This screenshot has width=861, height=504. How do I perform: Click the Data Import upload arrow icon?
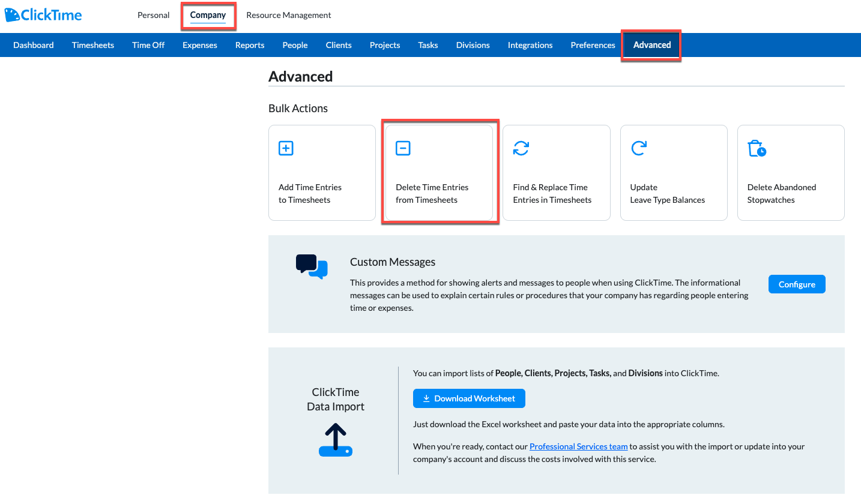336,440
